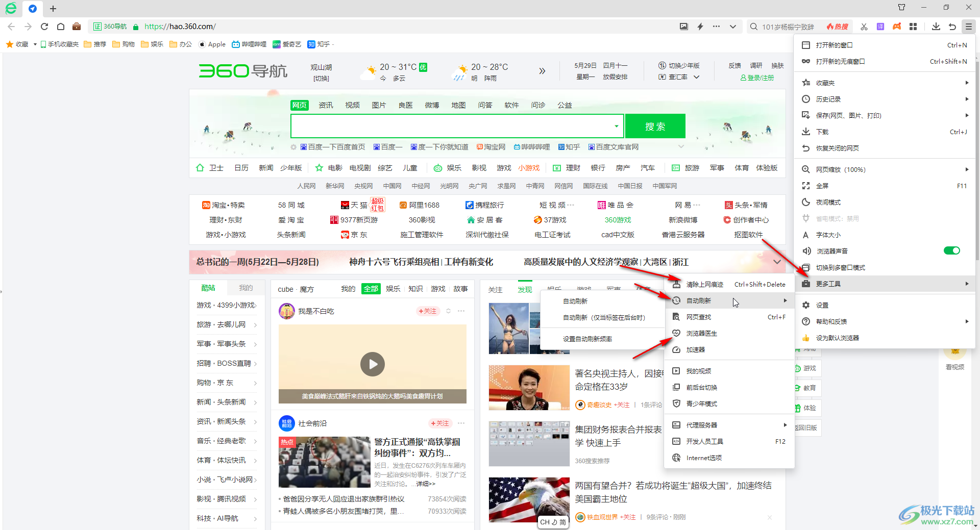The image size is (980, 530).
Task: Select More Tools menu entry
Action: 885,284
